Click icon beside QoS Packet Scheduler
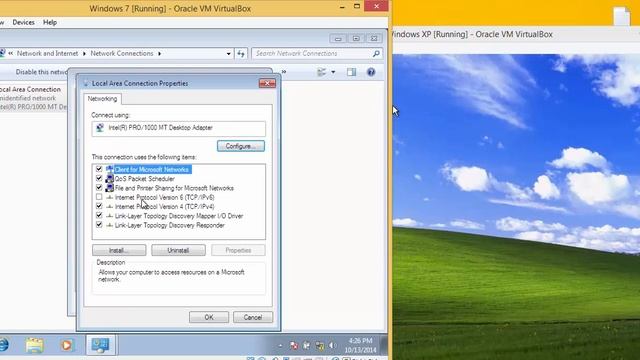This screenshot has width=640, height=360. [x=109, y=178]
